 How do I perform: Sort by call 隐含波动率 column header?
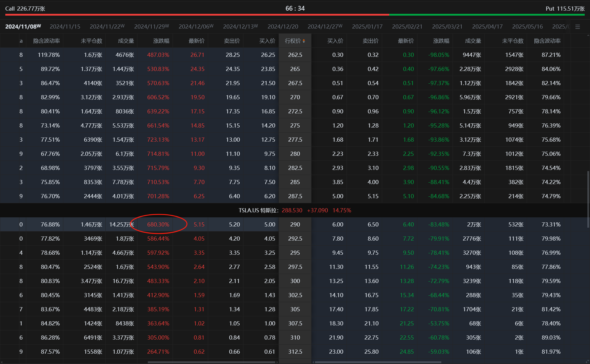click(x=46, y=41)
